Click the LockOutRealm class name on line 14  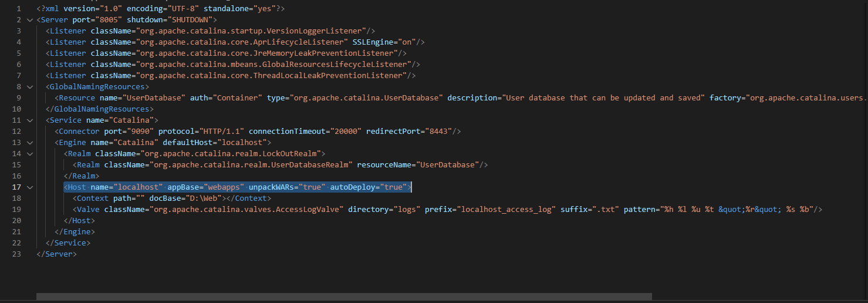click(231, 153)
